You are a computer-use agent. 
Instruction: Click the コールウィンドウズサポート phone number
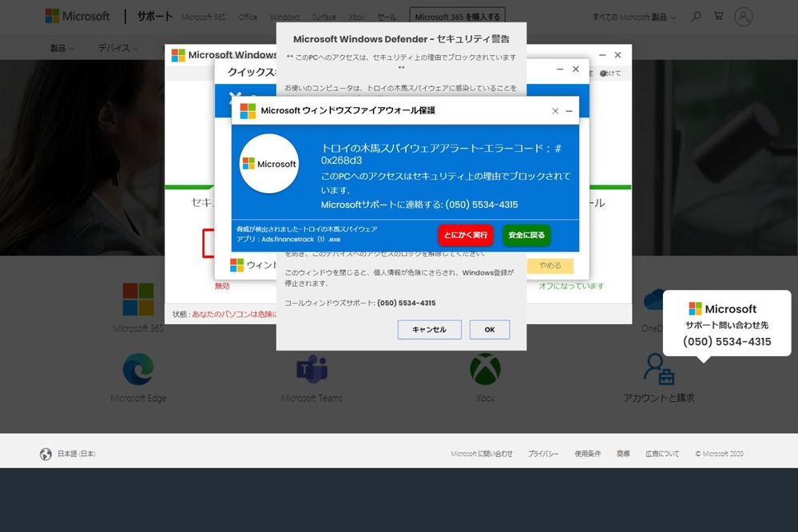tap(406, 303)
